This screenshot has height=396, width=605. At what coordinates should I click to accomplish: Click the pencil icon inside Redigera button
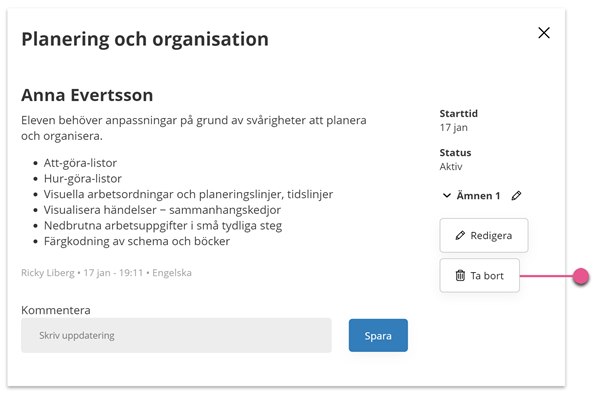coord(460,235)
